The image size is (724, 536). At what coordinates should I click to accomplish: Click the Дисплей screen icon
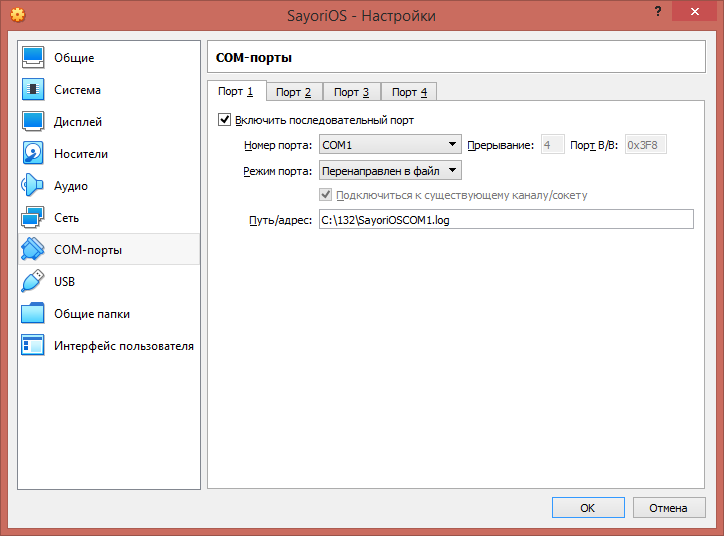pos(33,121)
